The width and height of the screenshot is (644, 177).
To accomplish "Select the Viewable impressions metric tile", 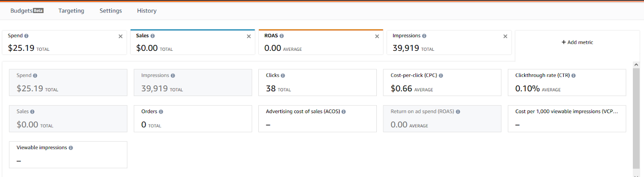I will [68, 155].
